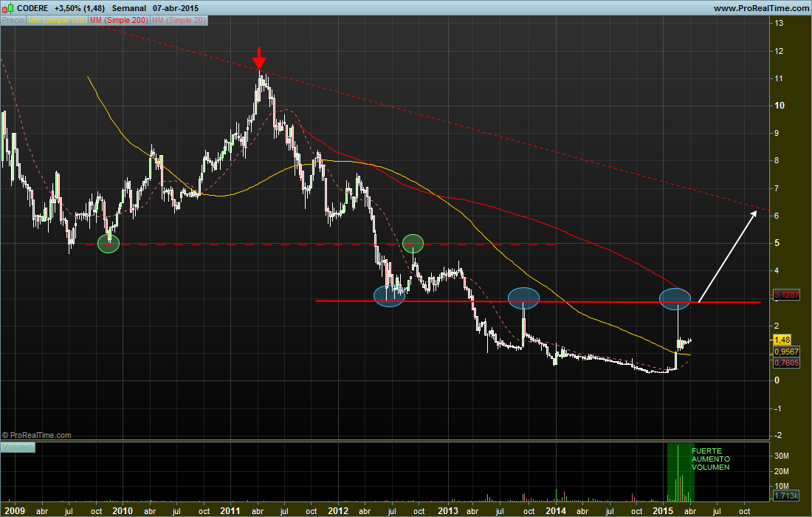Click the 07-abr-2015 date in the title

pyautogui.click(x=176, y=8)
